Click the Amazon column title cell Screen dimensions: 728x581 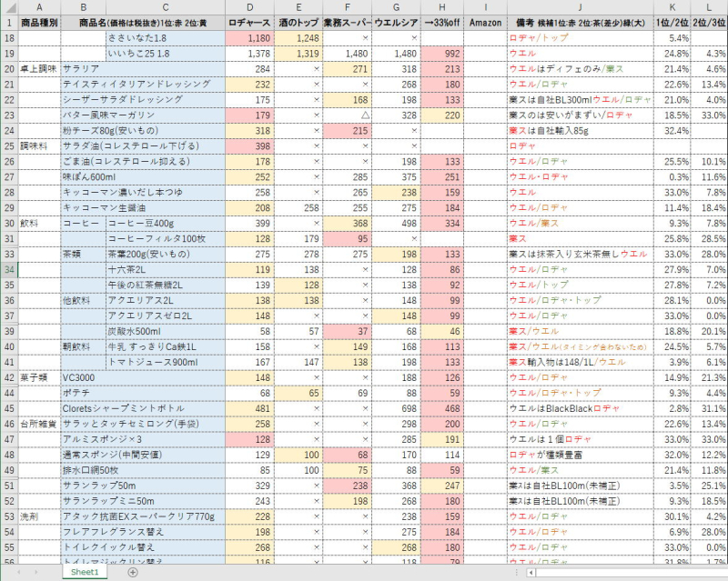click(485, 23)
